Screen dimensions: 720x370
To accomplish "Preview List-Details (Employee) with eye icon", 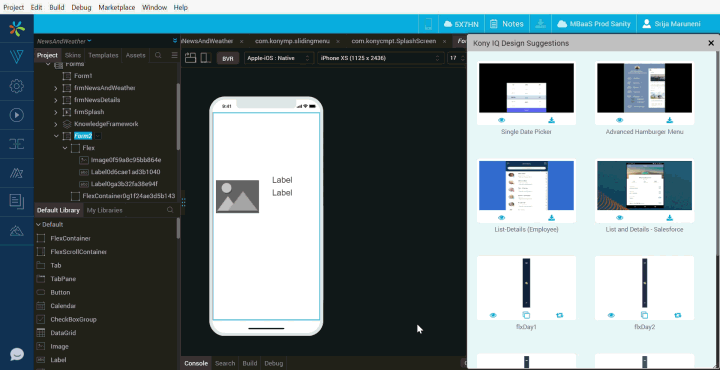I will tap(501, 218).
